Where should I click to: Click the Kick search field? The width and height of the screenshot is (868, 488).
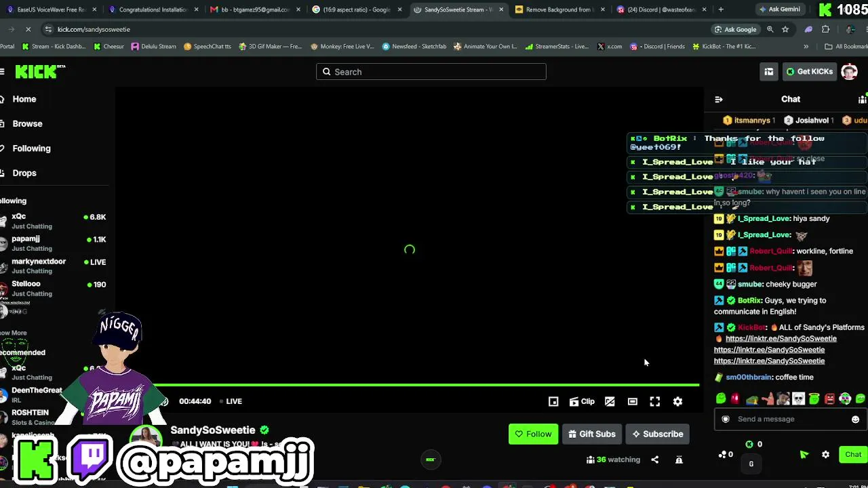tap(431, 72)
